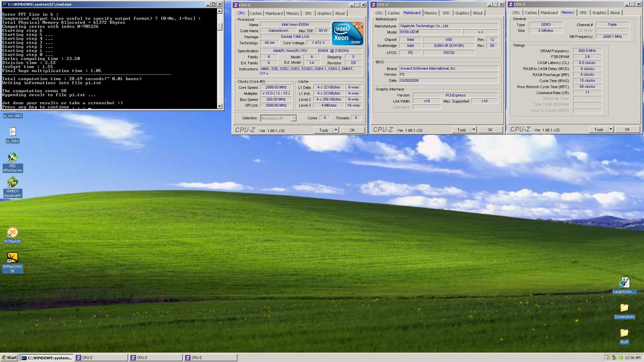Select SPD tab in Mainboard CPU-Z window
This screenshot has width=644, height=362.
(446, 13)
